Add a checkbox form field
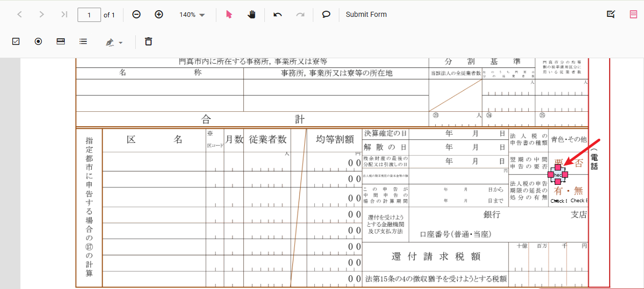 [16, 42]
